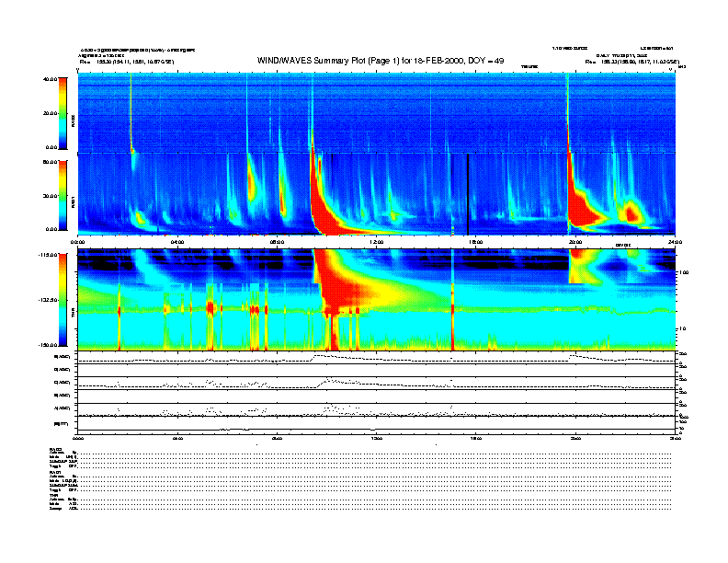The image size is (728, 563).
Task: Click the 12:00 label on the bottom time axis
Action: click(377, 438)
